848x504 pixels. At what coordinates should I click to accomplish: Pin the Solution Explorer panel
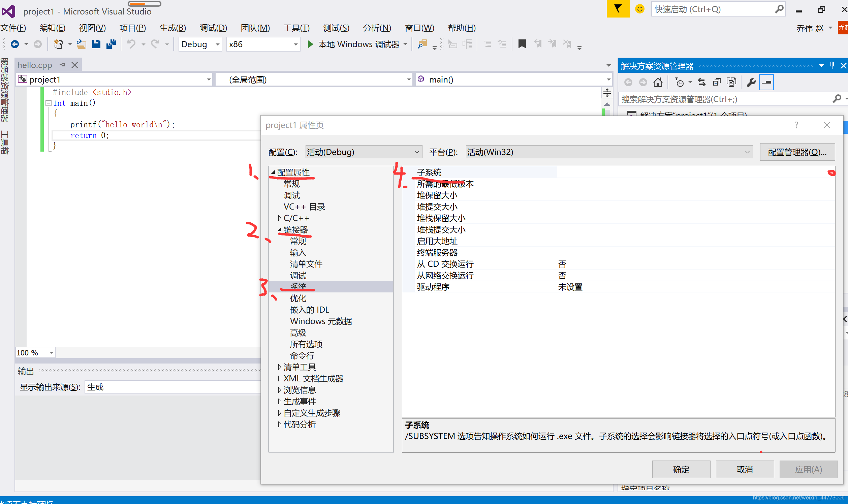(832, 66)
